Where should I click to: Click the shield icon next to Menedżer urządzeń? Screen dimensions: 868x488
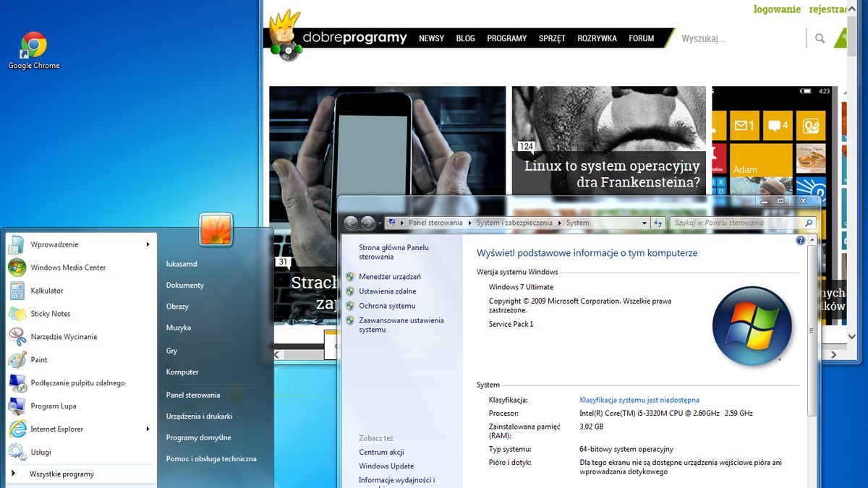(x=350, y=277)
